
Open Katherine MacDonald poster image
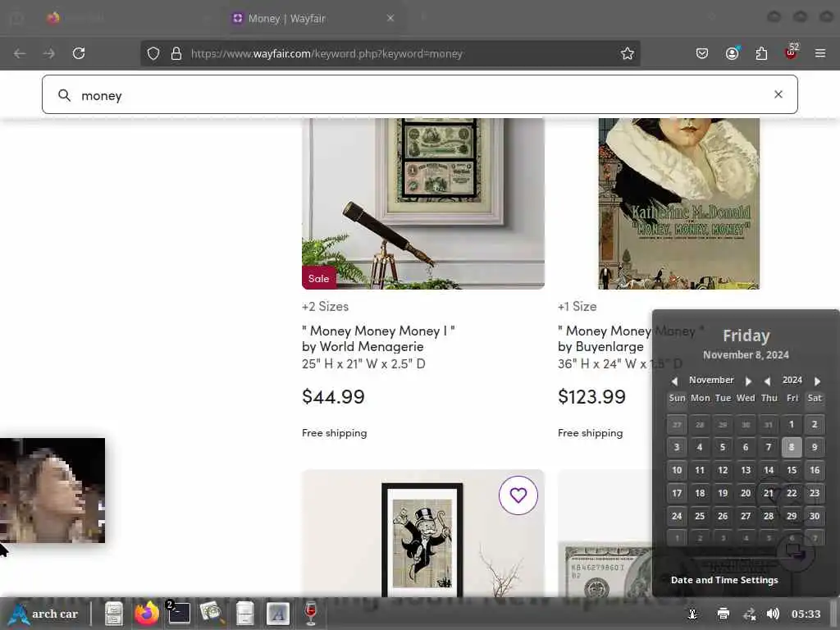678,203
